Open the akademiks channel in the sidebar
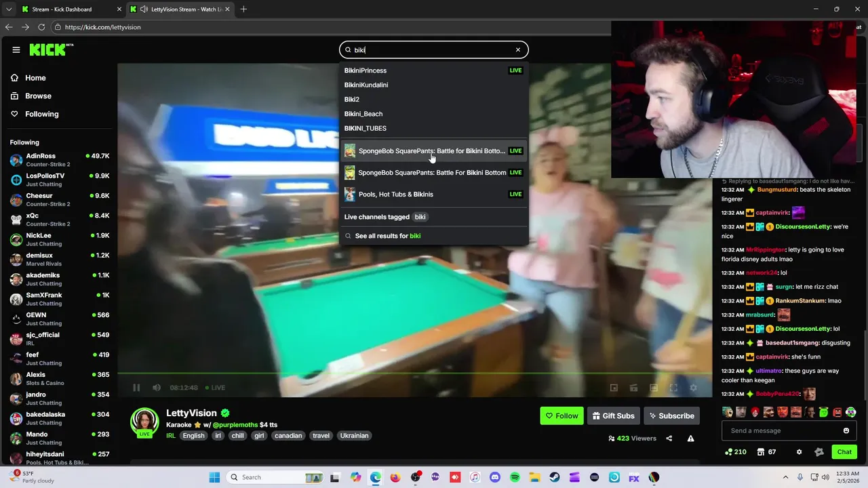This screenshot has width=868, height=488. 60,279
